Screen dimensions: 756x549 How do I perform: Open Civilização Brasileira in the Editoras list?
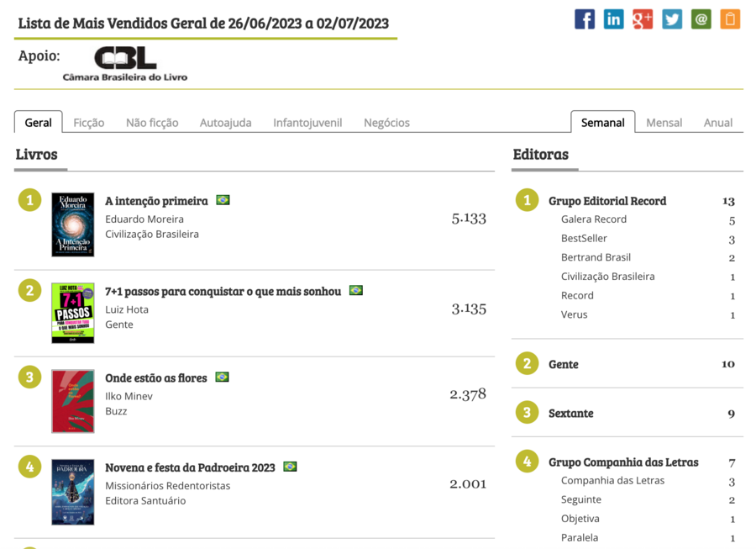(x=607, y=277)
